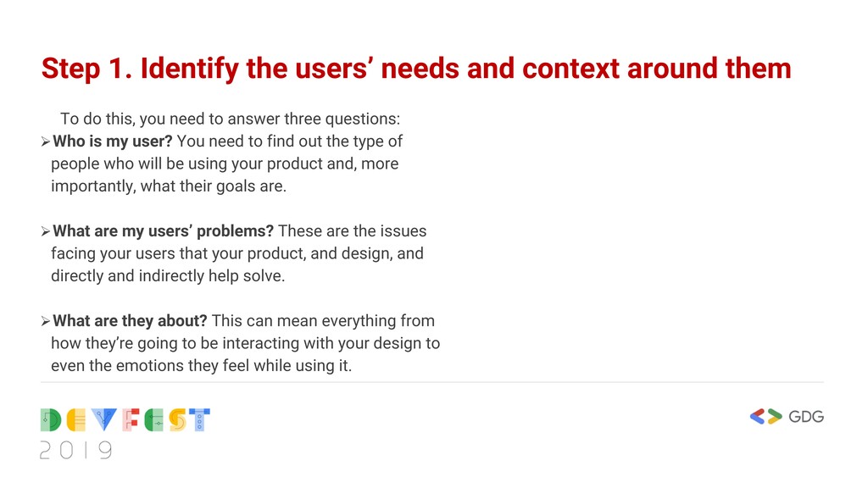This screenshot has width=868, height=488.
Task: Click the red F letter in DevFest logo
Action: click(x=131, y=420)
